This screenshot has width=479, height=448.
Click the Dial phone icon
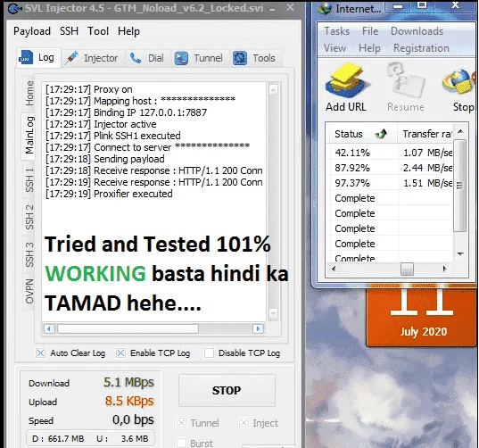click(x=136, y=58)
